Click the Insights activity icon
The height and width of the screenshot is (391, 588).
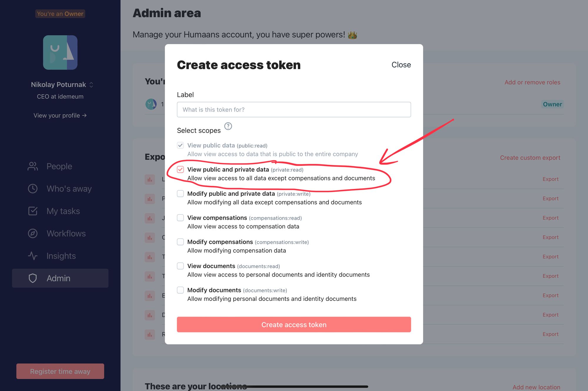[33, 256]
